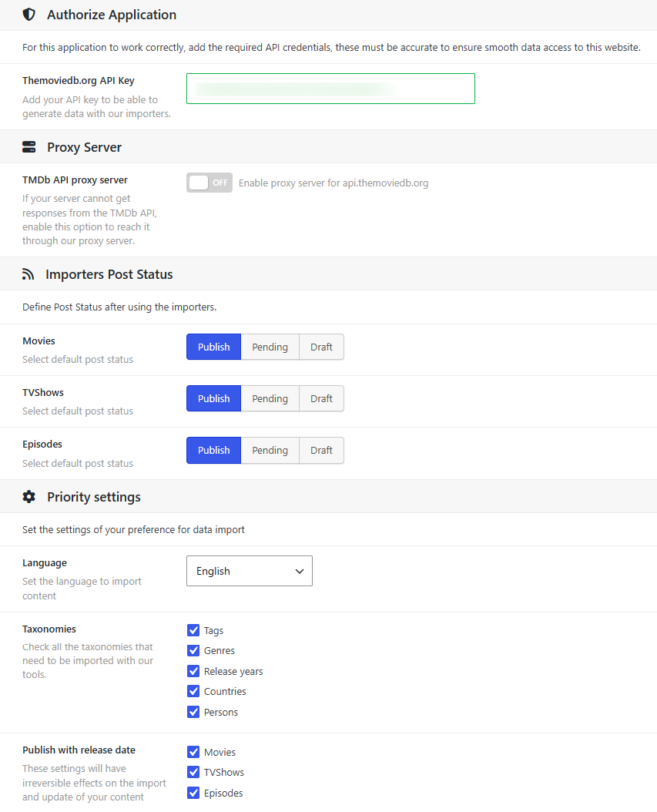The width and height of the screenshot is (657, 812).
Task: Set Movies post status to Publish
Action: tap(214, 347)
